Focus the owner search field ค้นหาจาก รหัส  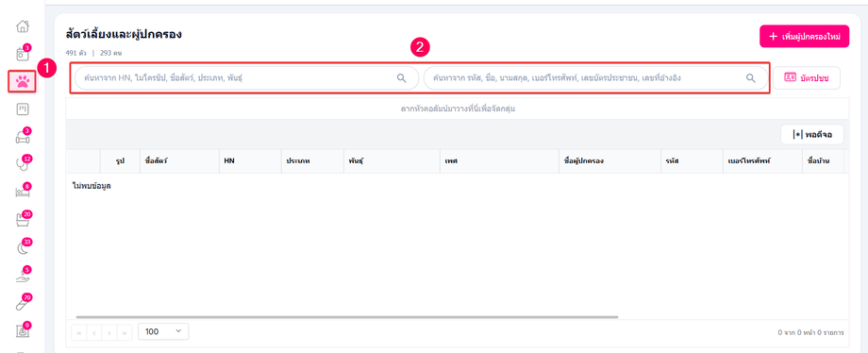pyautogui.click(x=595, y=78)
